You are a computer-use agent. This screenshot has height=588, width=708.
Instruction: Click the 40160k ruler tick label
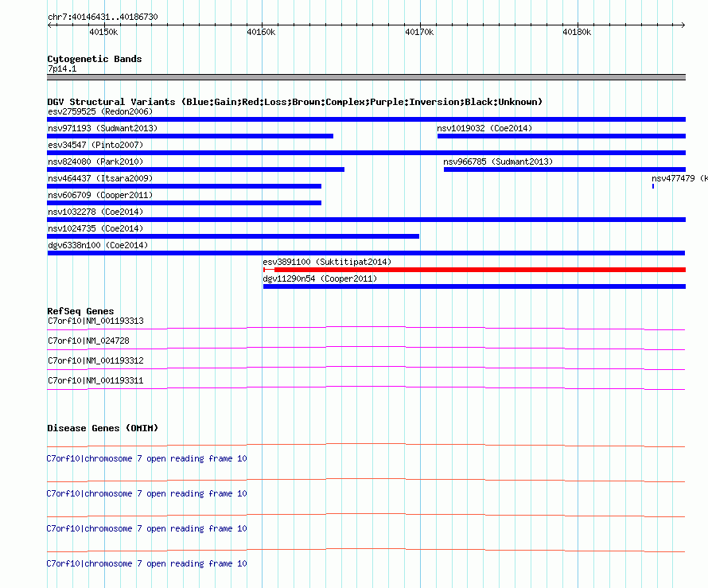(261, 32)
